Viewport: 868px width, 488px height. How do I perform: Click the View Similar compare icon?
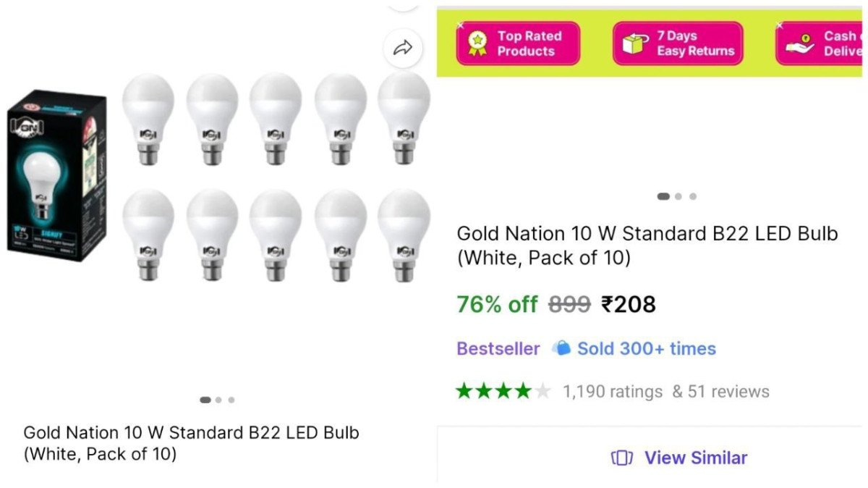[622, 458]
